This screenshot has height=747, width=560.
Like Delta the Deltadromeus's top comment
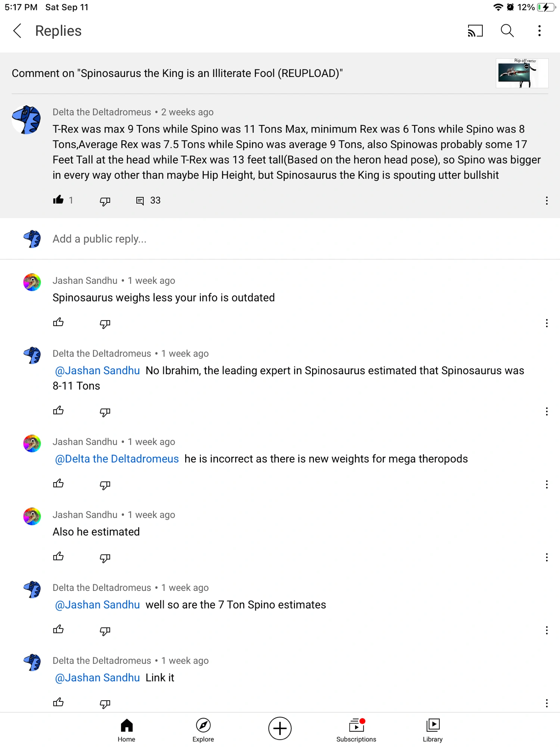(59, 200)
